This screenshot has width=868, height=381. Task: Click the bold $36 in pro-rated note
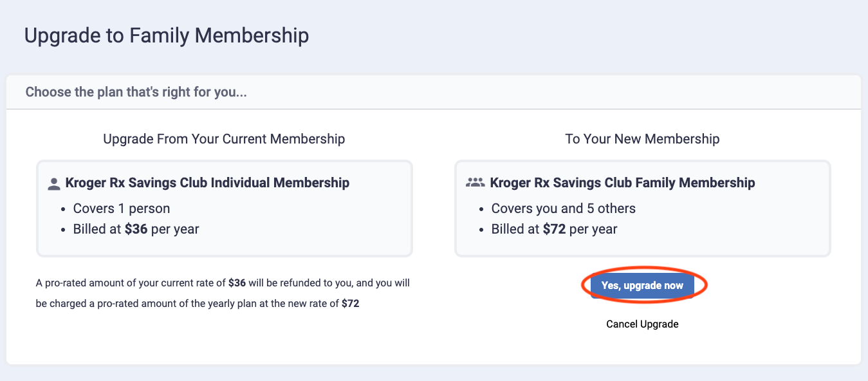(x=237, y=283)
